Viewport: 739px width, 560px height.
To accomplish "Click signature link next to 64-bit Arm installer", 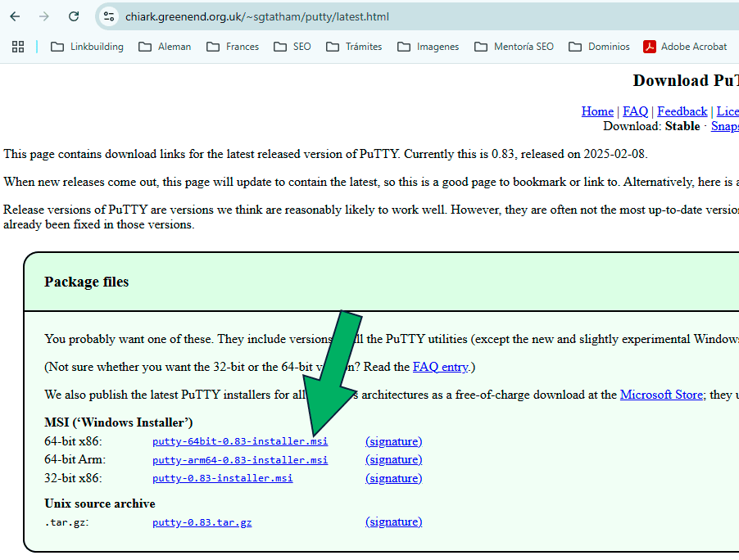I will 393,459.
